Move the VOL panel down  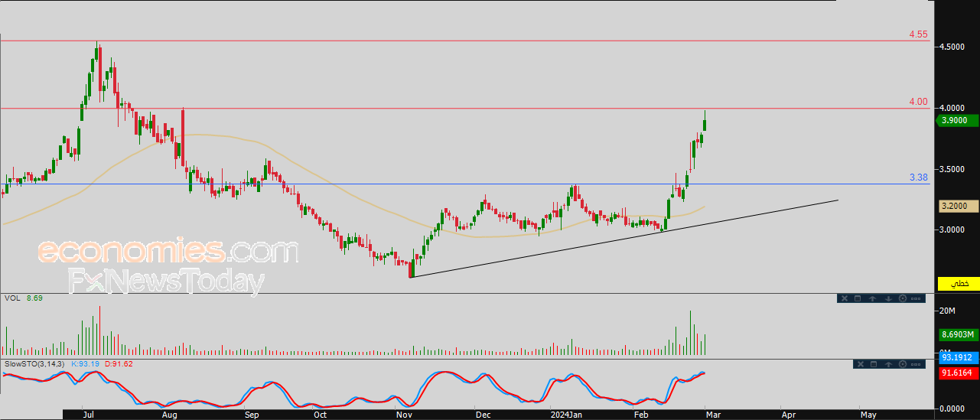click(888, 298)
